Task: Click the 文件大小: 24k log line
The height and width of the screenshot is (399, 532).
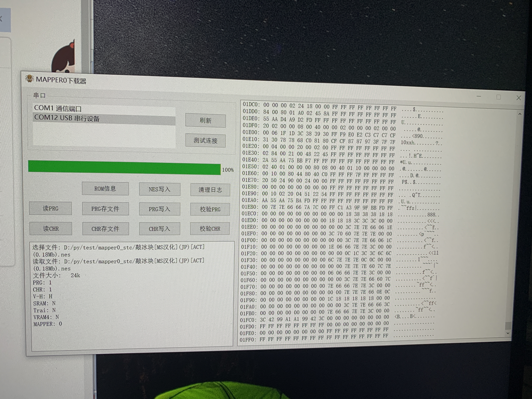Action: [x=56, y=275]
